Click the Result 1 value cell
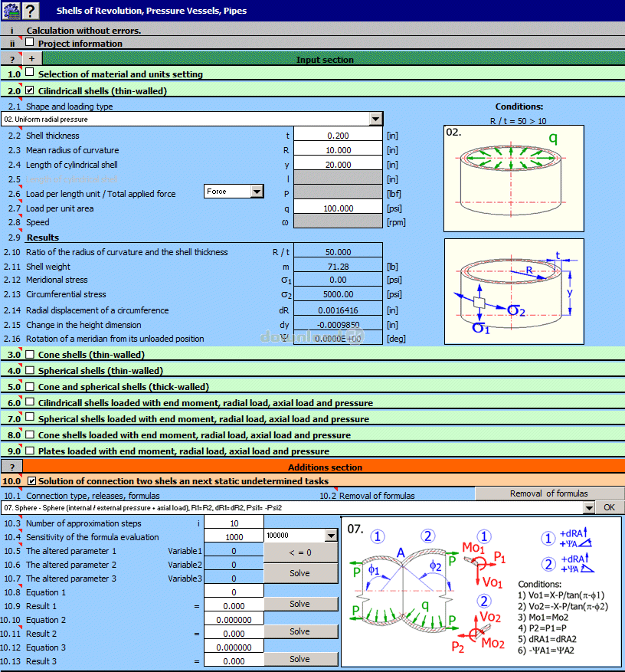This screenshot has width=625, height=672. pos(234,606)
